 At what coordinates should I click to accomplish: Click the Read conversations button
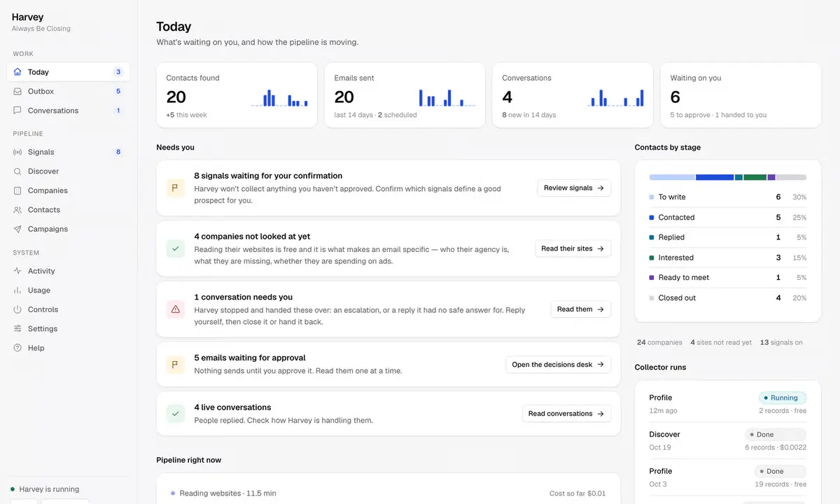point(566,414)
